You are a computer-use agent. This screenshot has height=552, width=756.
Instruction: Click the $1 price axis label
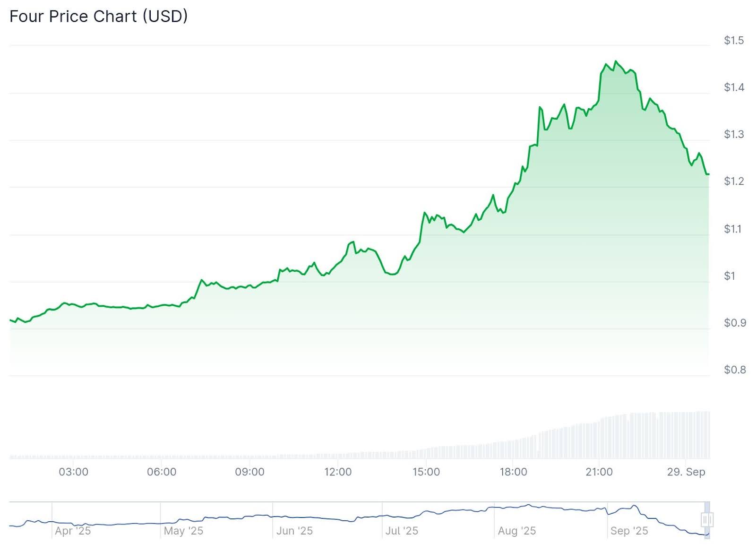730,276
